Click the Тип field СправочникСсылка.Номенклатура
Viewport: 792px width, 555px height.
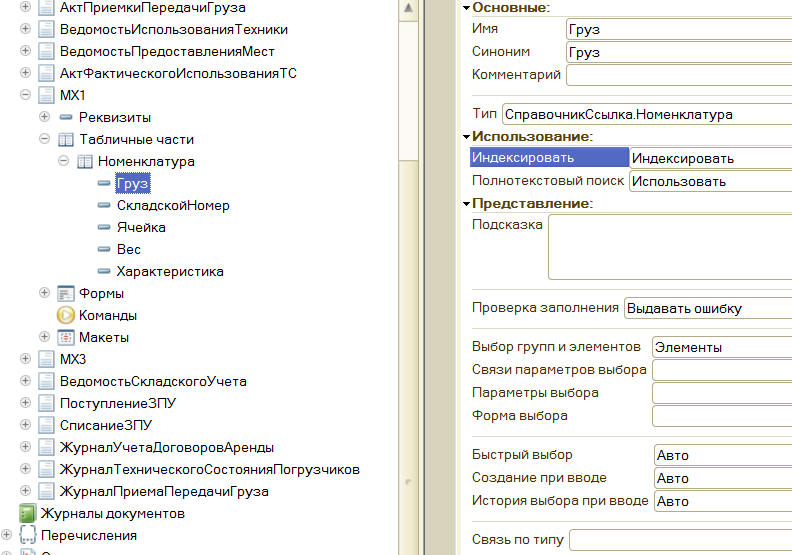647,115
